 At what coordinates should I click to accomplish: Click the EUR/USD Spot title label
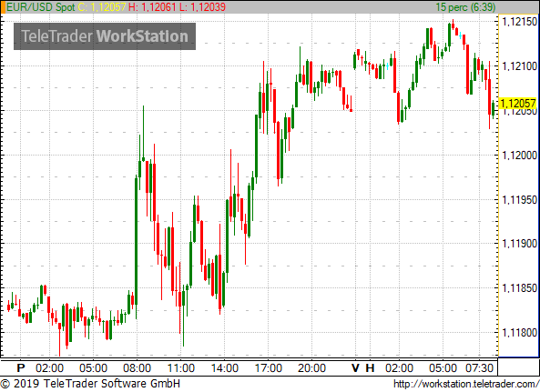pyautogui.click(x=41, y=7)
